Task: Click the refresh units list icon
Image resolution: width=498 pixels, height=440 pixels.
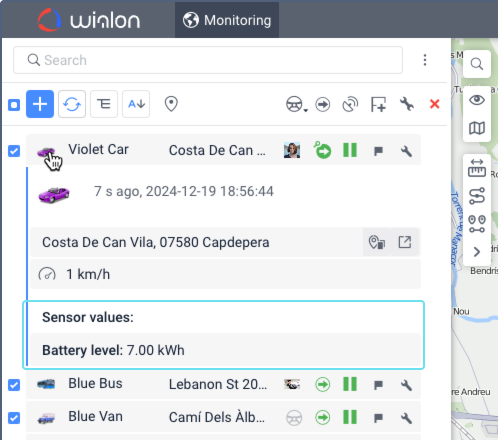Action: [72, 104]
